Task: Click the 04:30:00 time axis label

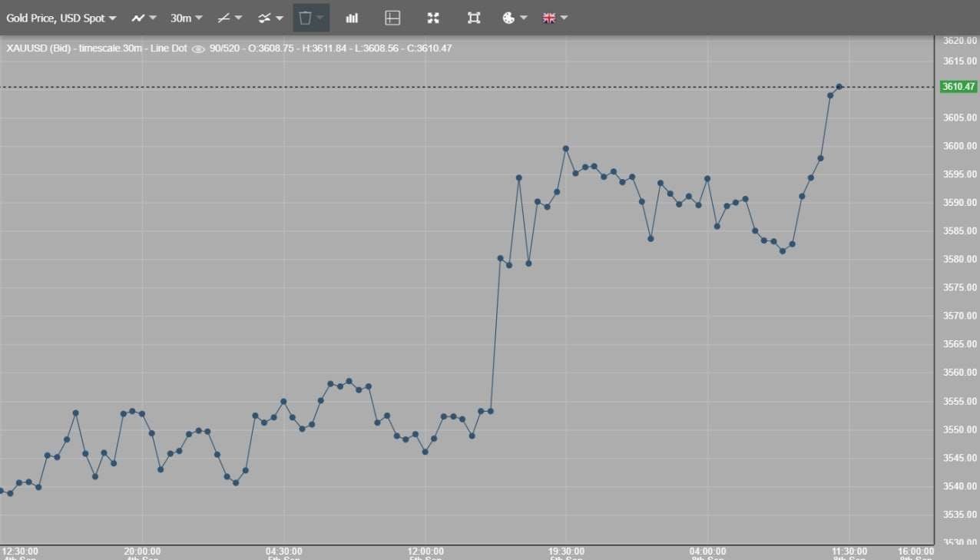Action: [x=284, y=551]
